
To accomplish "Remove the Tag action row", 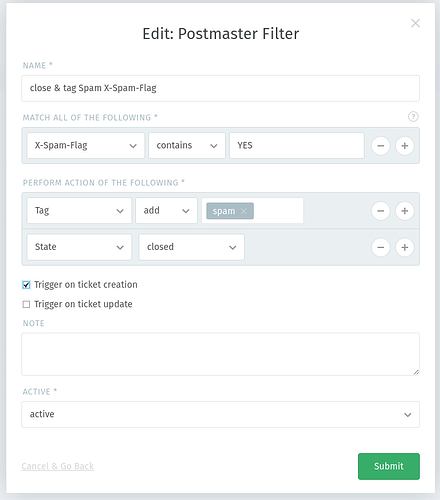I will (381, 211).
